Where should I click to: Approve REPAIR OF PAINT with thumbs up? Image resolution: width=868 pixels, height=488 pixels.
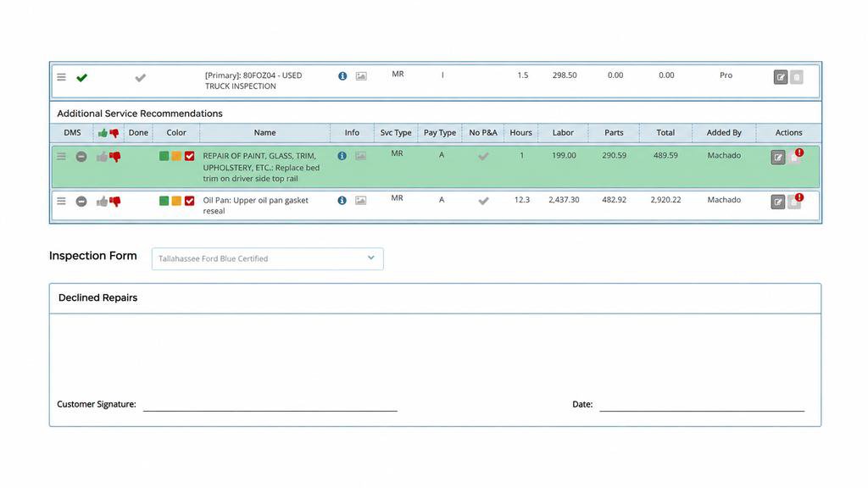[x=102, y=157]
